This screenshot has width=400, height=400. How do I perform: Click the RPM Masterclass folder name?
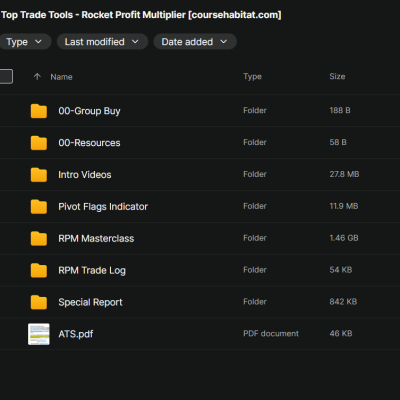pyautogui.click(x=96, y=238)
